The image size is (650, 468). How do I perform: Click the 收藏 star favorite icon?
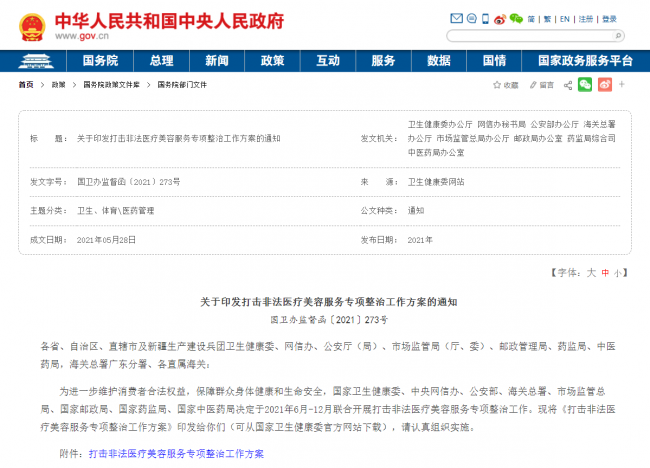[499, 85]
